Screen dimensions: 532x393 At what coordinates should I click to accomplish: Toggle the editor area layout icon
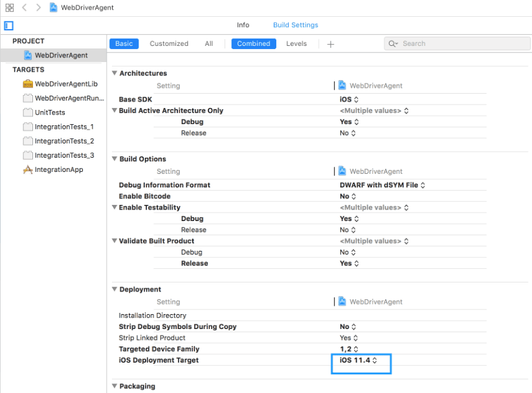[x=8, y=25]
